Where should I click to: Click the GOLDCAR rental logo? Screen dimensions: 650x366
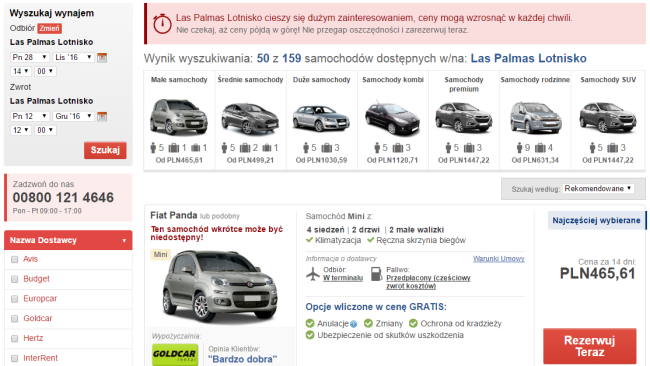pyautogui.click(x=175, y=354)
